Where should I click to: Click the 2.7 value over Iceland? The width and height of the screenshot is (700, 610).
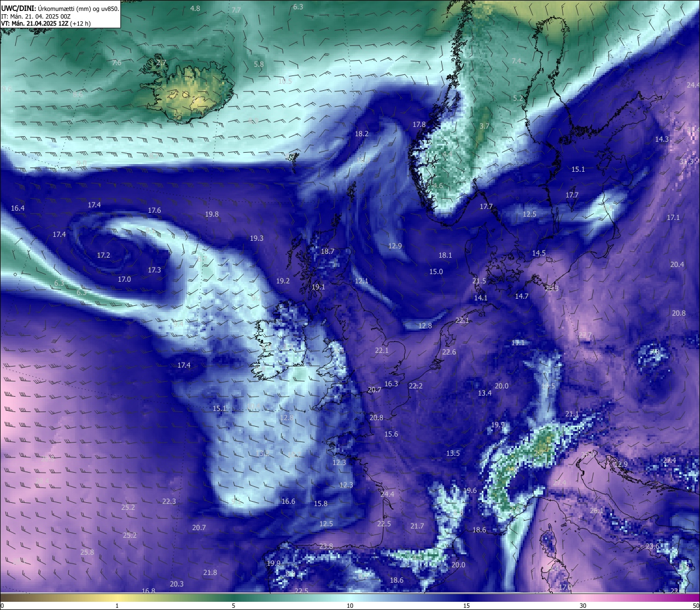161,63
